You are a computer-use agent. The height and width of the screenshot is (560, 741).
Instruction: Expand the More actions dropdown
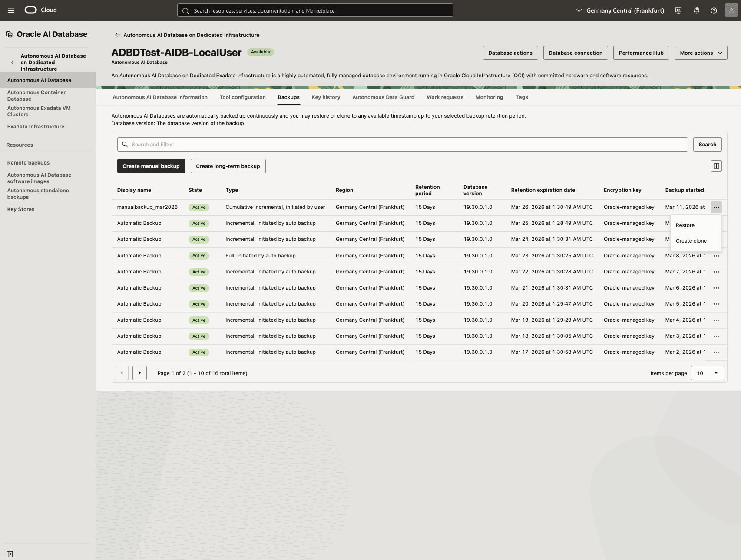(x=701, y=53)
